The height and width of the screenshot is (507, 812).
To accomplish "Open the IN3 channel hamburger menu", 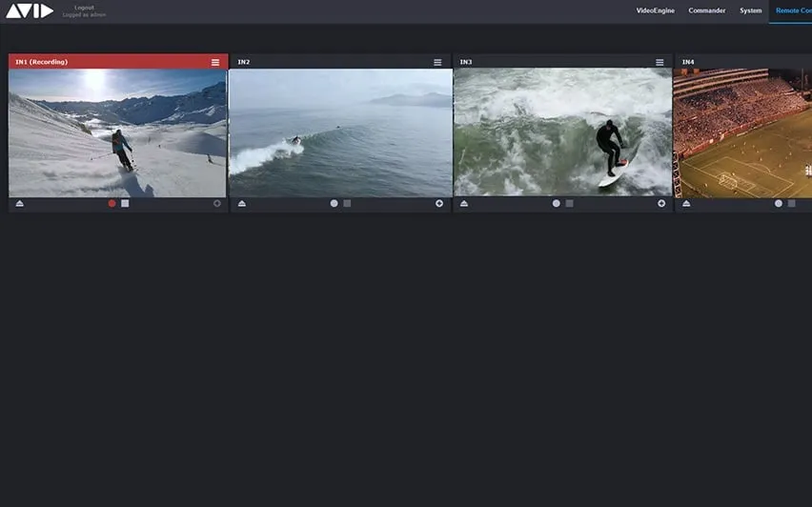I will coord(660,62).
